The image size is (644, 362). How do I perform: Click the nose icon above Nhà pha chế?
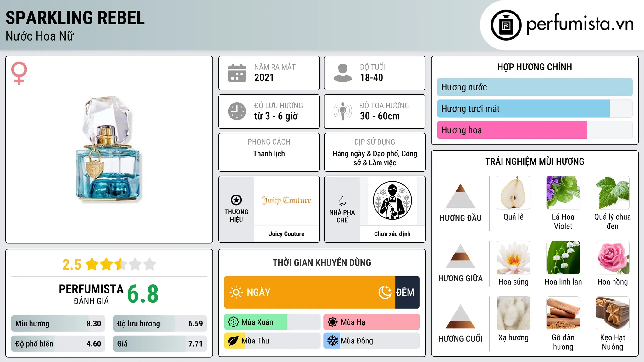click(342, 200)
